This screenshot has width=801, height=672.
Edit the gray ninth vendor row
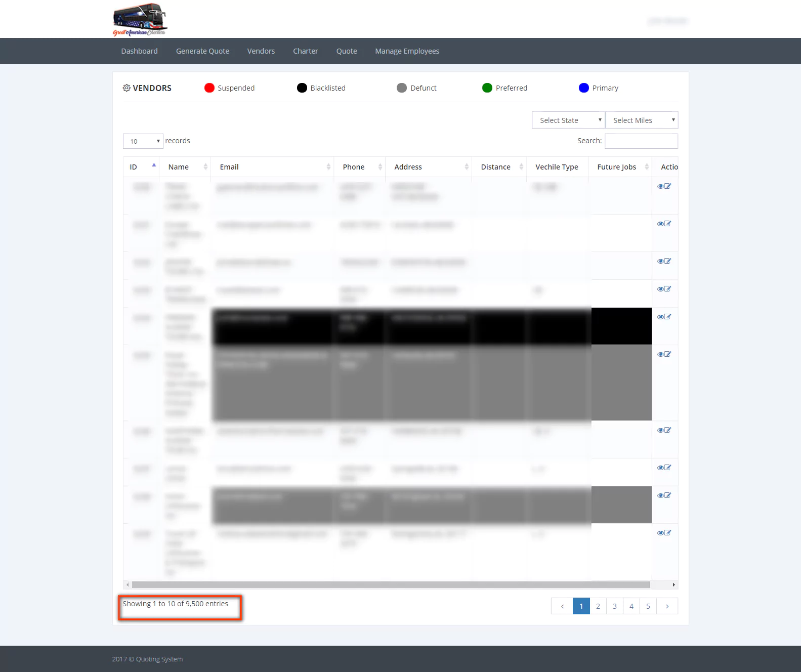(668, 495)
